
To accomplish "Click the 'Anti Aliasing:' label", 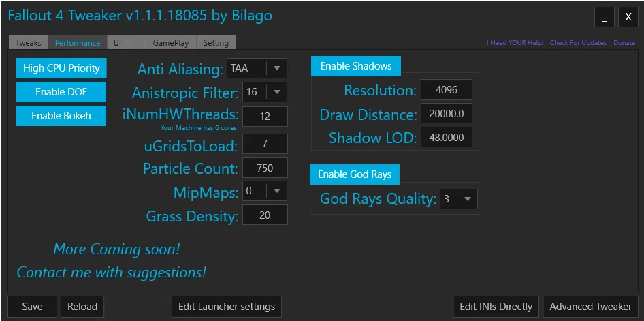I will 180,69.
